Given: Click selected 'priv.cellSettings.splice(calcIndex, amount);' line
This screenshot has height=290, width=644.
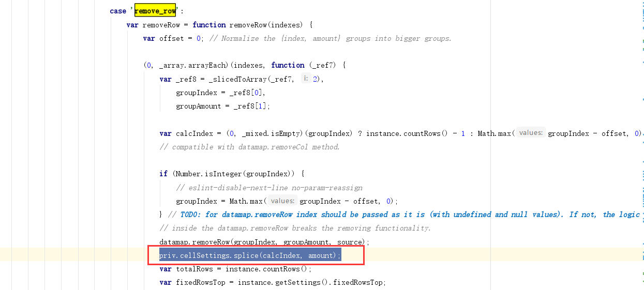Looking at the screenshot, I should pyautogui.click(x=250, y=255).
